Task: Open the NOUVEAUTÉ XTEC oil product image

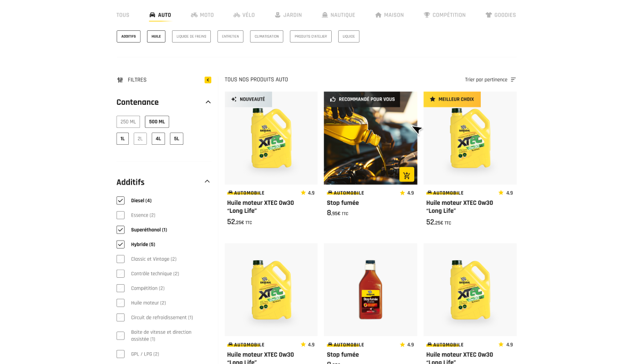Action: pyautogui.click(x=271, y=138)
